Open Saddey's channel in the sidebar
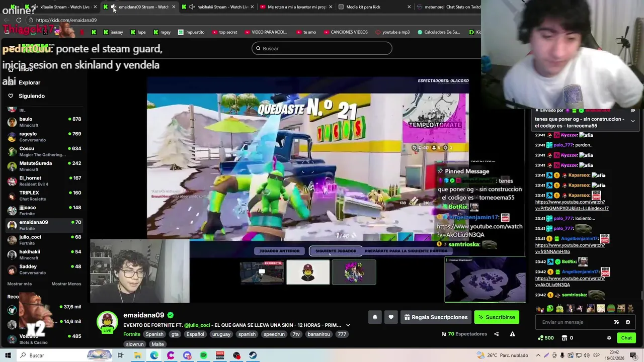Viewport: 644px width, 362px height. (44, 269)
